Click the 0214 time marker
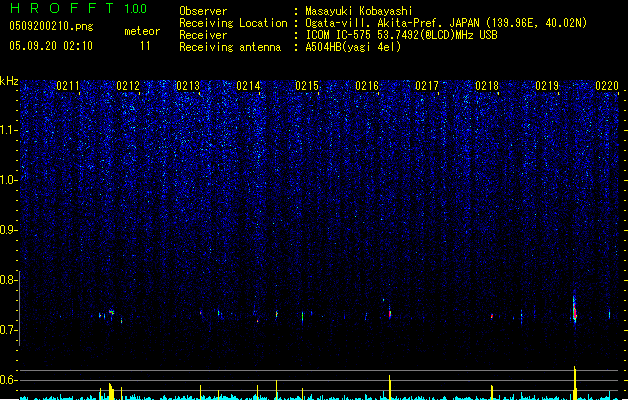629x400 pixels. [248, 86]
